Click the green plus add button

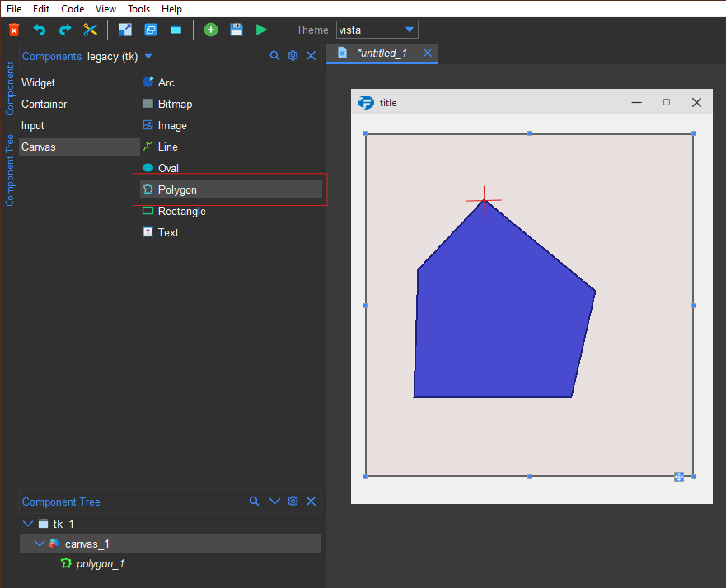(211, 30)
